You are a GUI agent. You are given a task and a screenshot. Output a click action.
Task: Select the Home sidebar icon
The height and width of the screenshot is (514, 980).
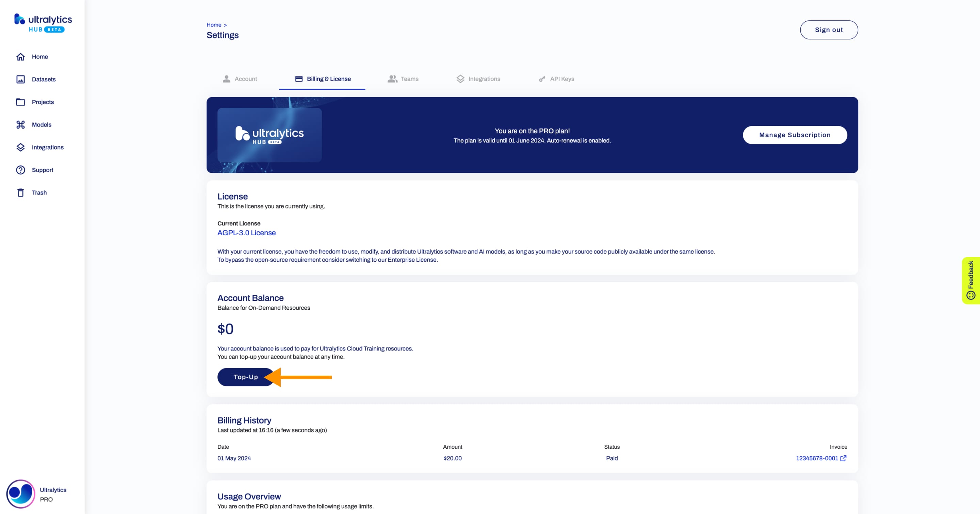click(20, 56)
